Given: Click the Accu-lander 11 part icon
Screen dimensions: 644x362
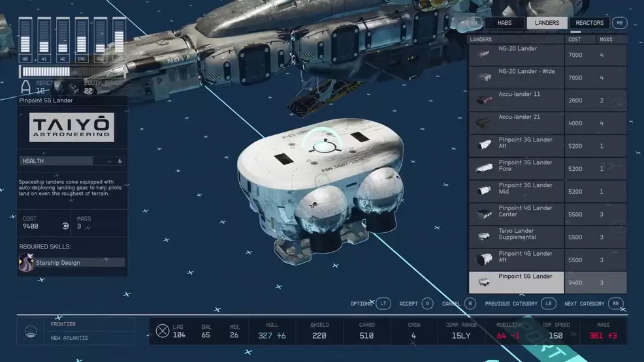Looking at the screenshot, I should 484,100.
